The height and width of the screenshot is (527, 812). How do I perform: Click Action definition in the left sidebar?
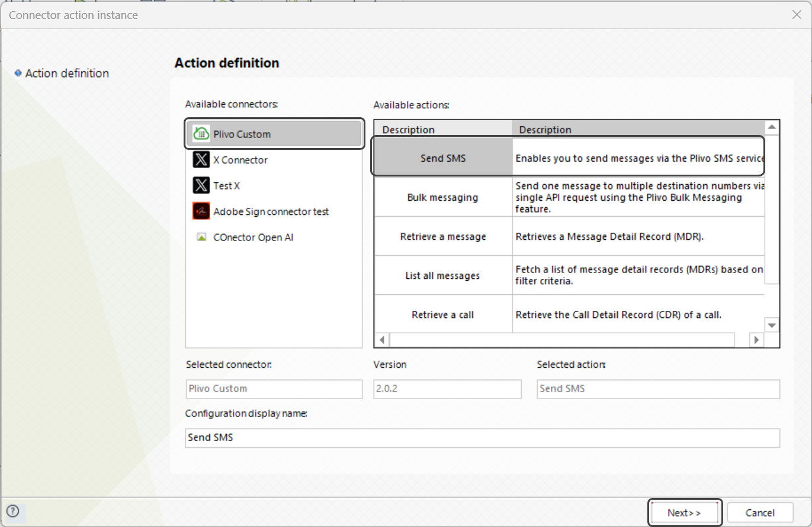[67, 73]
